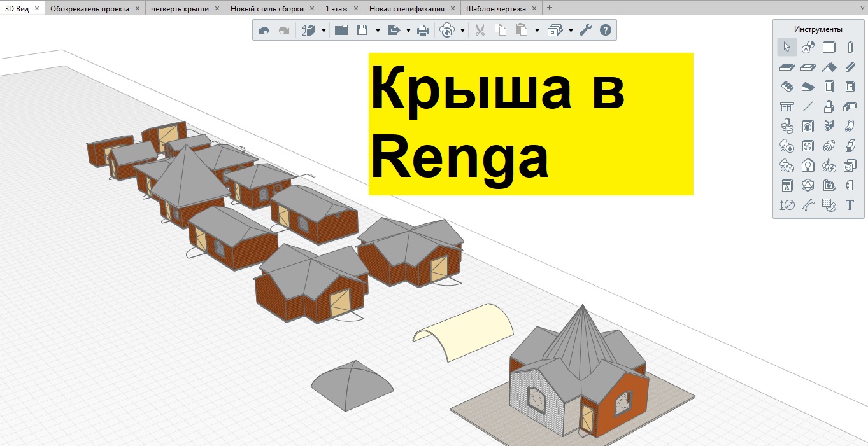Expand the Export dropdown arrow
Screen dimensions: 868x446
(x=408, y=31)
